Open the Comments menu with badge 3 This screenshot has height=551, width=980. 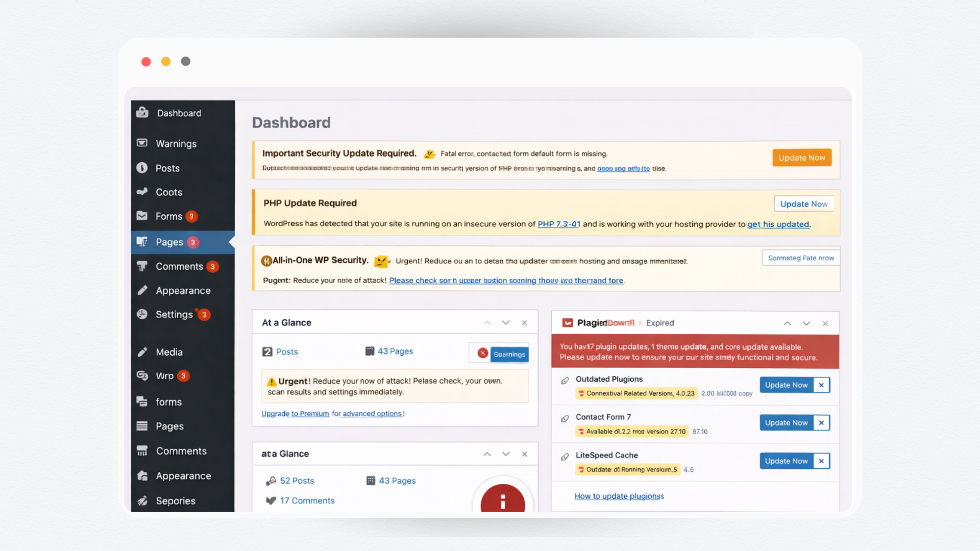[x=179, y=266]
